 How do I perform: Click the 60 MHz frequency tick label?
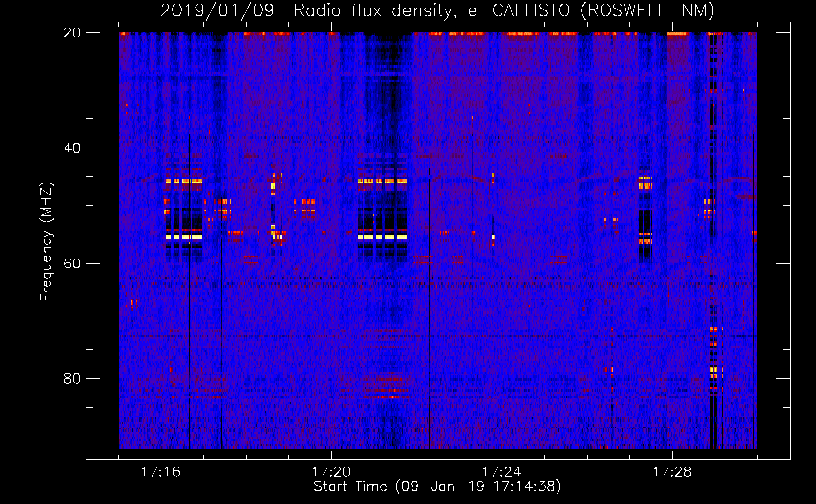click(x=72, y=263)
